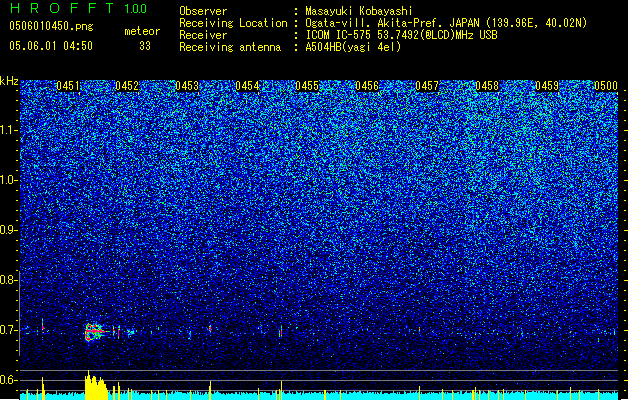Click the Receiving antenna label
The image size is (629, 400).
pos(230,47)
